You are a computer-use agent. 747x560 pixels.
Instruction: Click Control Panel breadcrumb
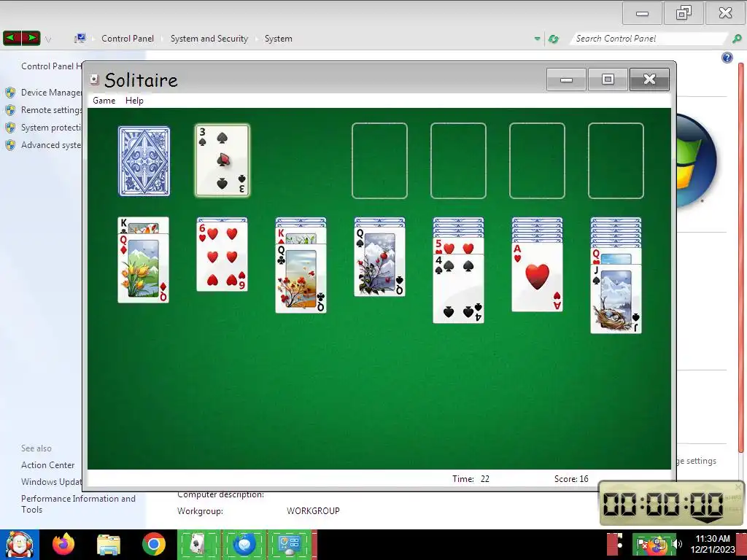tap(128, 39)
